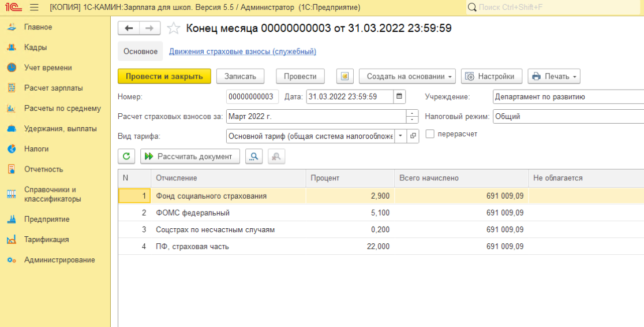The height and width of the screenshot is (327, 644).
Task: Select row ПФ, страховая часть
Action: 381,246
